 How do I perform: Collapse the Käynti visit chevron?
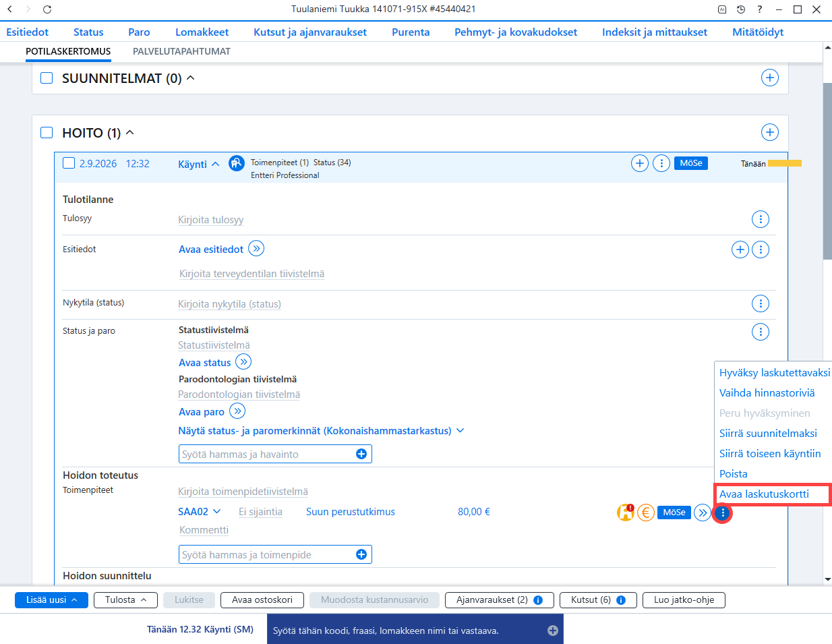(216, 164)
